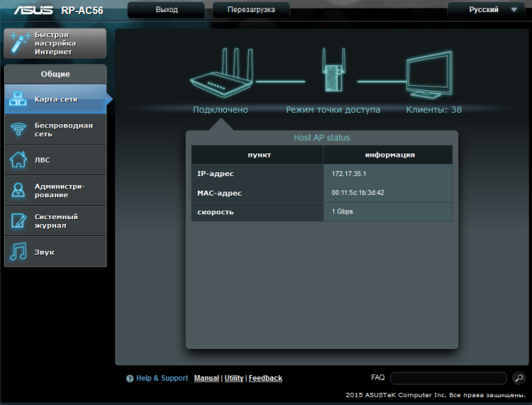Click the FAQ search magnifier icon
Image resolution: width=532 pixels, height=405 pixels.
click(x=519, y=378)
